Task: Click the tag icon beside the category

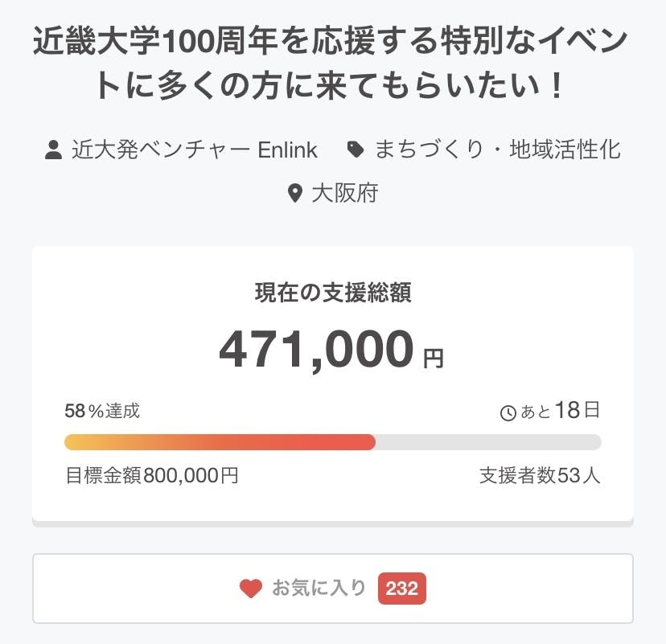Action: click(355, 150)
